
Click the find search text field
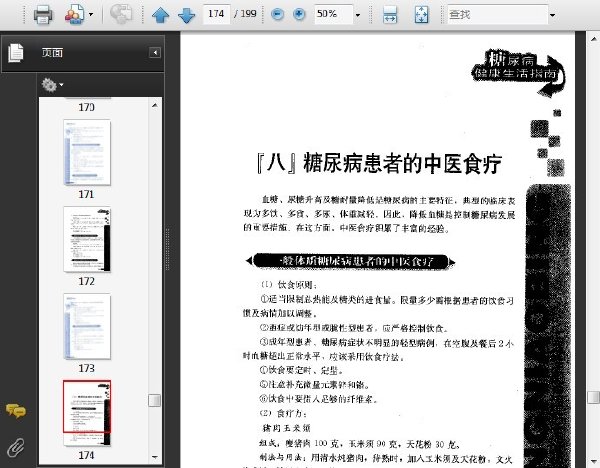tap(497, 15)
